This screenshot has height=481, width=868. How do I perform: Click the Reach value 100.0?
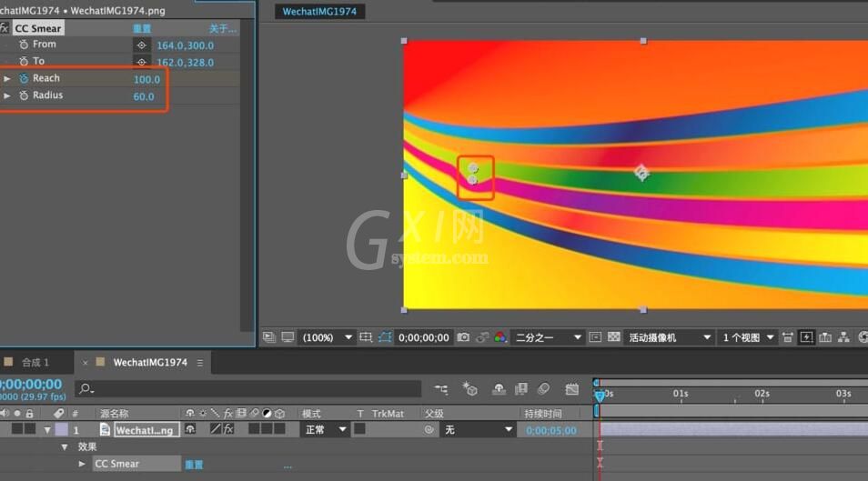[146, 80]
